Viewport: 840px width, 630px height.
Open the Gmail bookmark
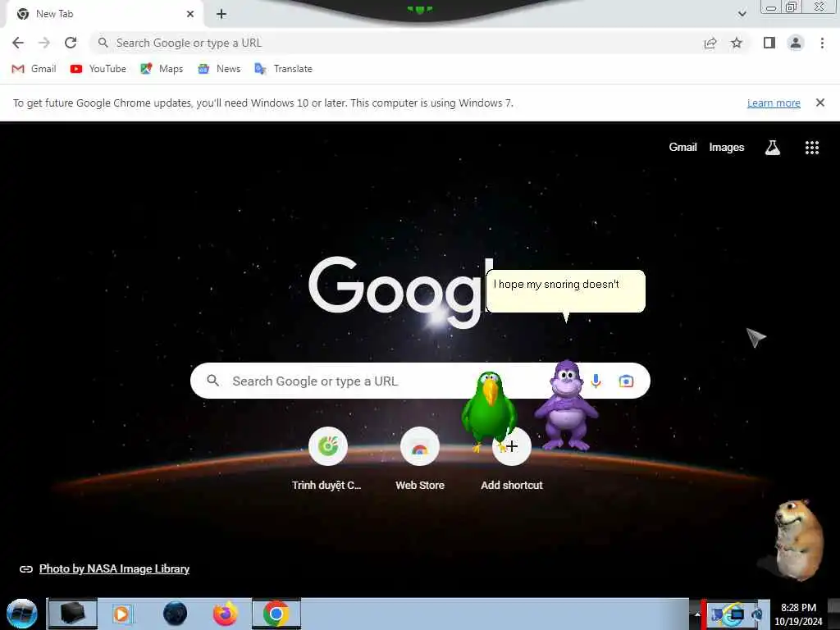click(34, 69)
